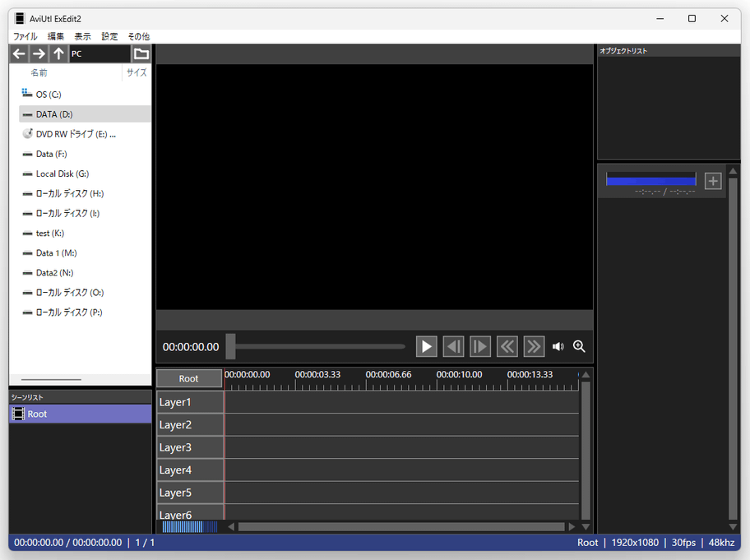
Task: Open the ファイル menu
Action: click(x=25, y=36)
